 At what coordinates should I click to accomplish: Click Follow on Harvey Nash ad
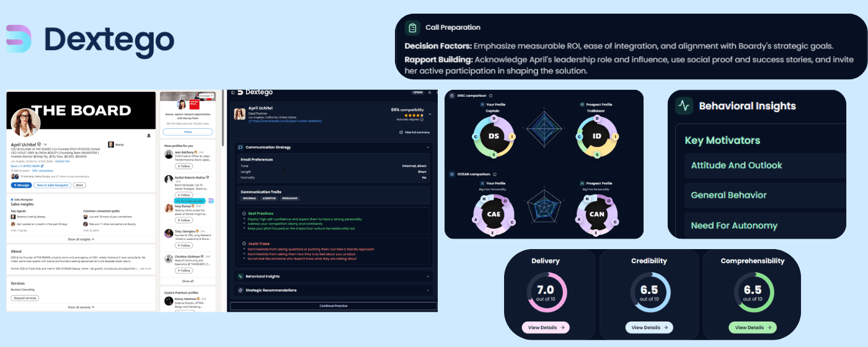[x=188, y=131]
